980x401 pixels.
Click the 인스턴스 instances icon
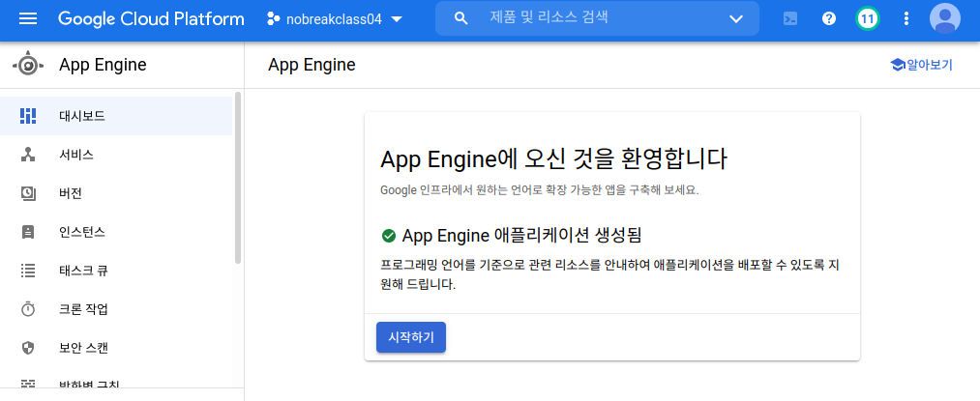point(28,232)
